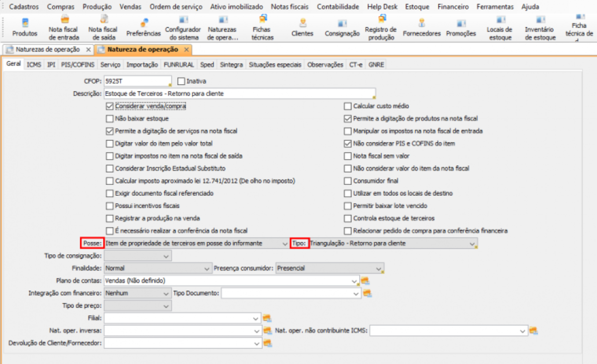Viewport: 597px width, 364px height.
Task: Expand the Presença consumidor dropdown
Action: tap(379, 268)
